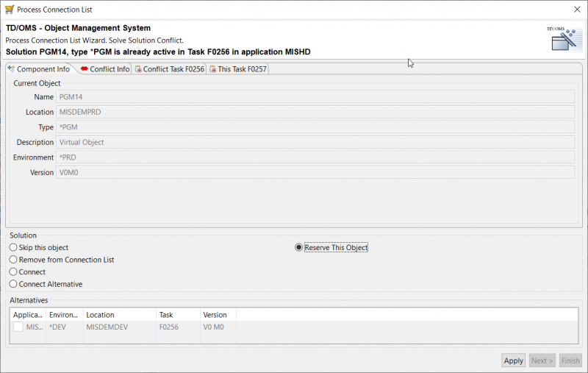Viewport: 588px width, 373px height.
Task: Select Remove from Connection List option
Action: pyautogui.click(x=13, y=260)
